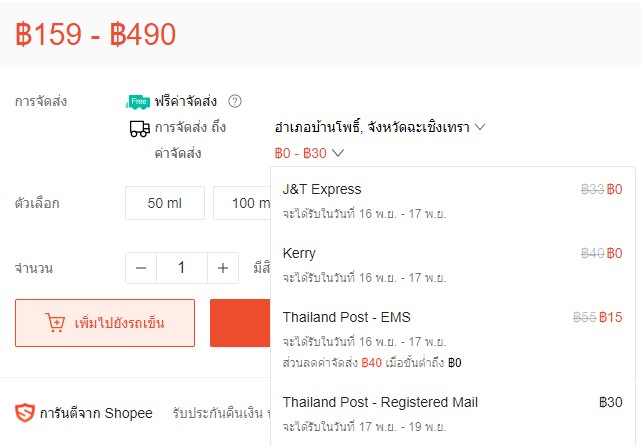Click the Shopee Guarantee shield icon
The image size is (641, 446).
tap(25, 413)
